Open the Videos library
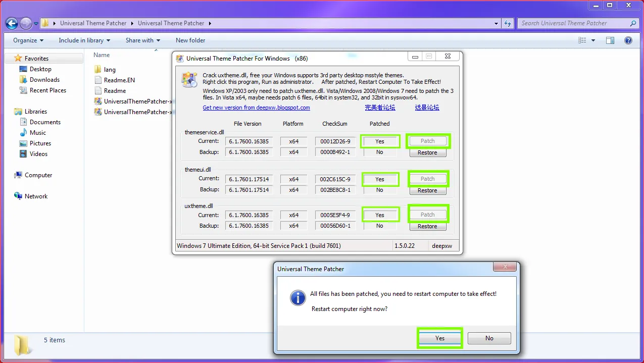Screen dimensions: 644x363 [x=38, y=154]
